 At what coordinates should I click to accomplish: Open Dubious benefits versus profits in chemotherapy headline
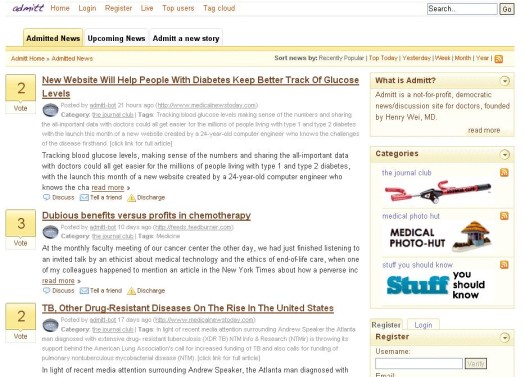click(x=146, y=215)
